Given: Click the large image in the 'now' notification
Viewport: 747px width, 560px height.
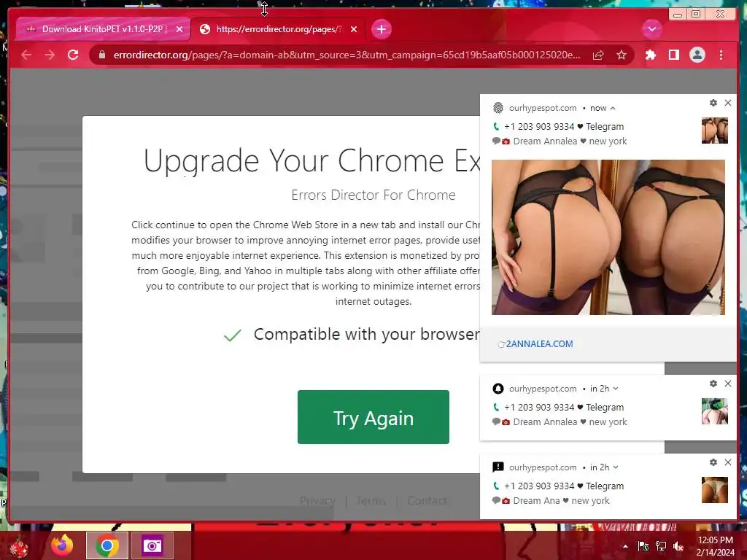Looking at the screenshot, I should tap(608, 237).
